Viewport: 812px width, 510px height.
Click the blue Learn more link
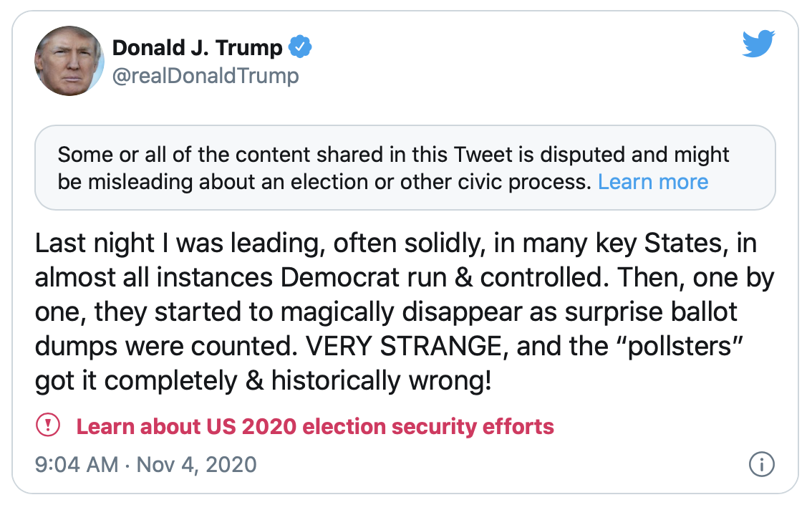[x=653, y=181]
